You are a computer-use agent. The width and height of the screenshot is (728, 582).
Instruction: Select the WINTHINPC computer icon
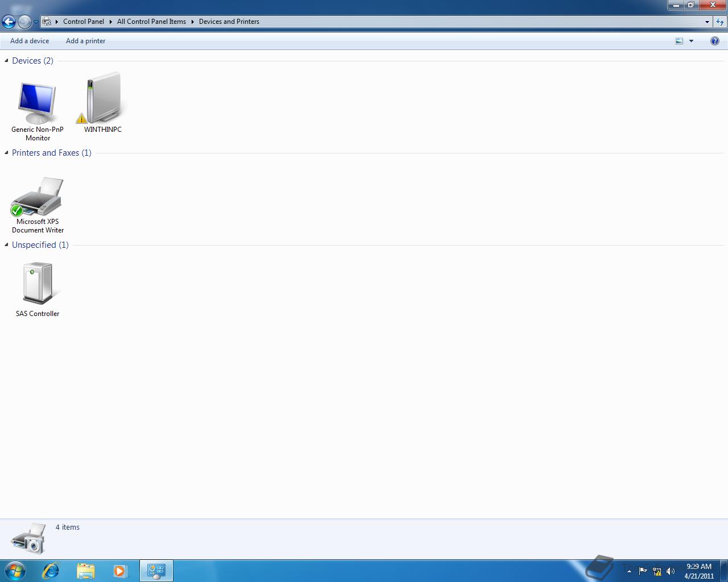[x=103, y=97]
